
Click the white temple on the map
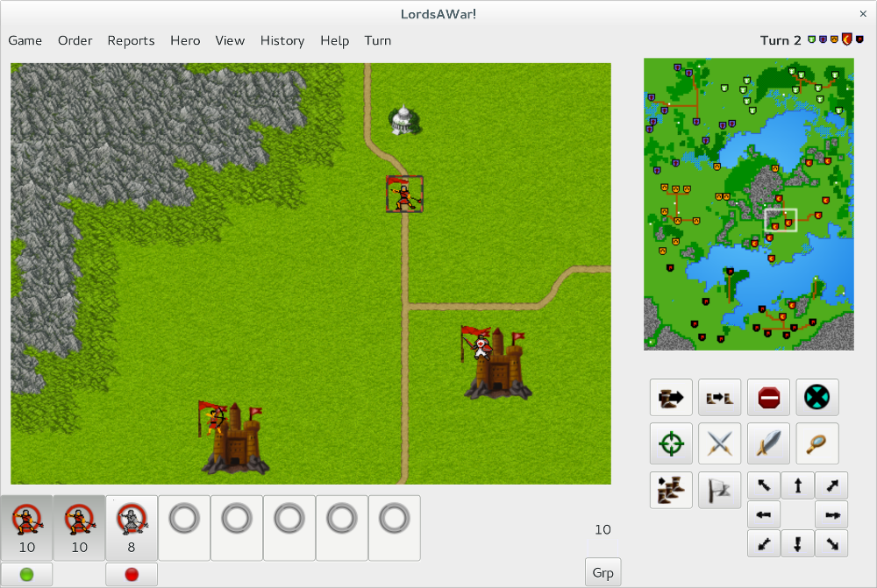point(403,120)
